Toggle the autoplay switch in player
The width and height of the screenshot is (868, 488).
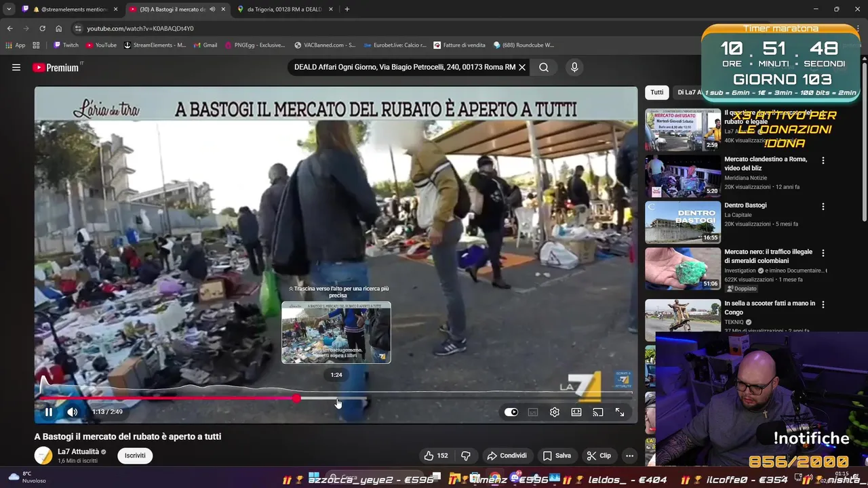click(x=511, y=411)
